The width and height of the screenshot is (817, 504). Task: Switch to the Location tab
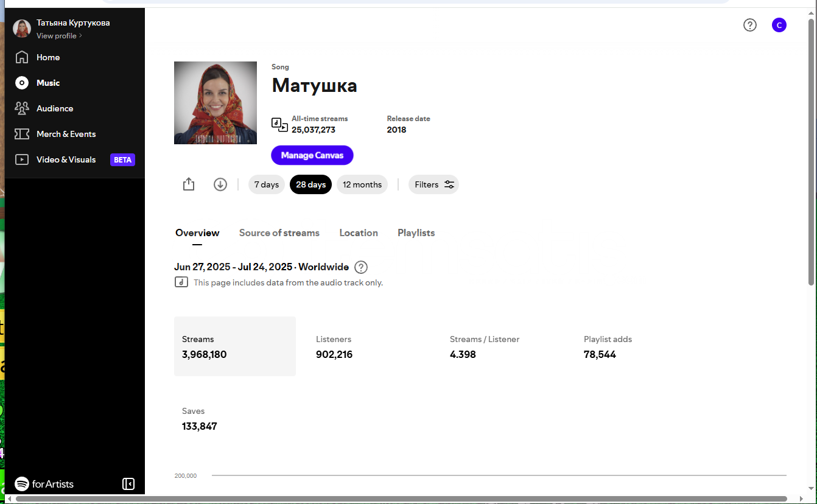point(359,233)
